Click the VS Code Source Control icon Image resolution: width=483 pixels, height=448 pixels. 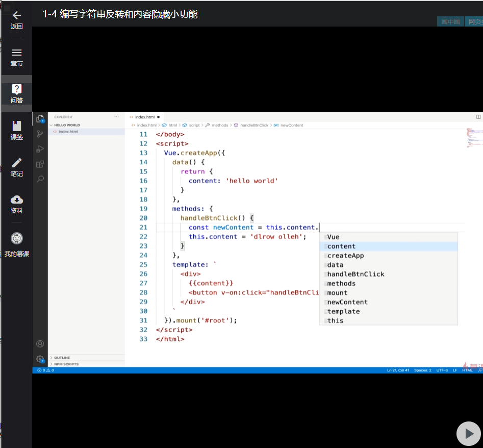click(40, 134)
